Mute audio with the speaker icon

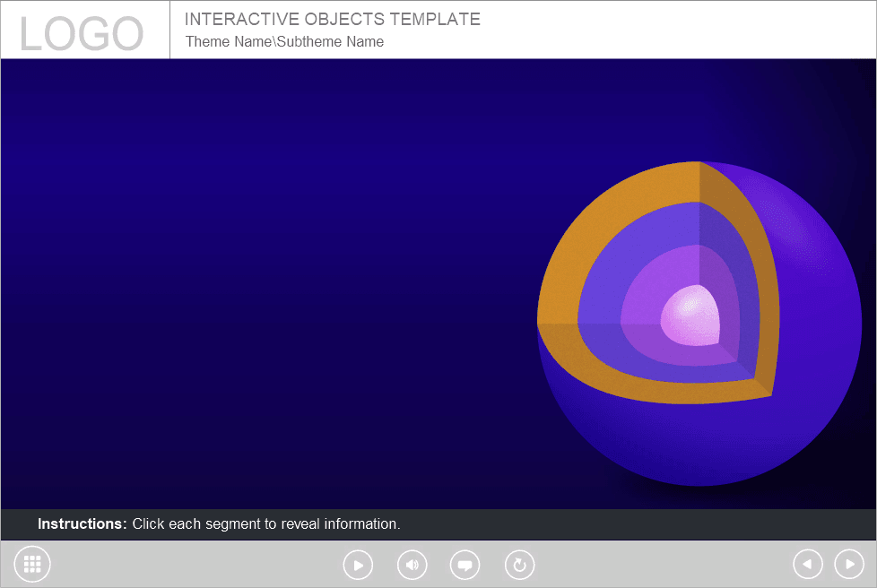412,565
